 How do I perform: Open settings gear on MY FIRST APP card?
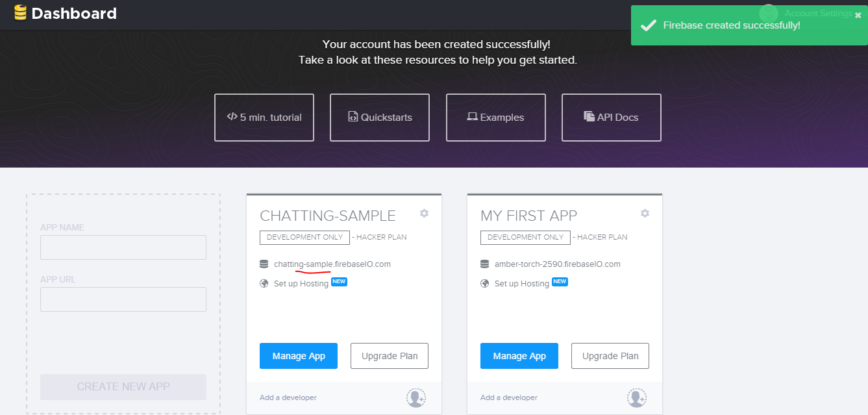pyautogui.click(x=645, y=214)
